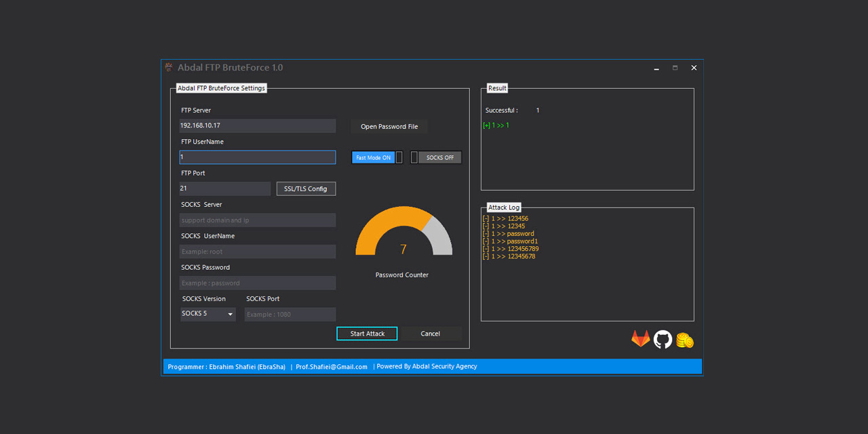Click the FTP Server address field

(x=257, y=125)
